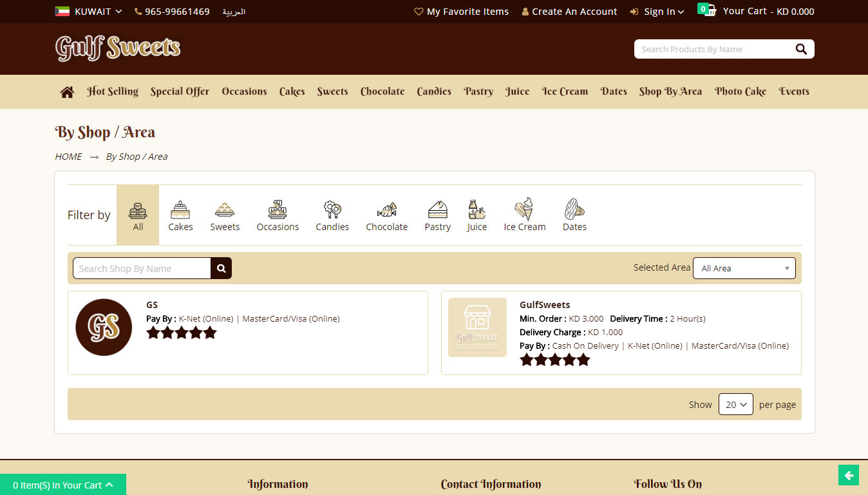This screenshot has height=495, width=868.
Task: Open Hot Selling menu
Action: click(113, 92)
